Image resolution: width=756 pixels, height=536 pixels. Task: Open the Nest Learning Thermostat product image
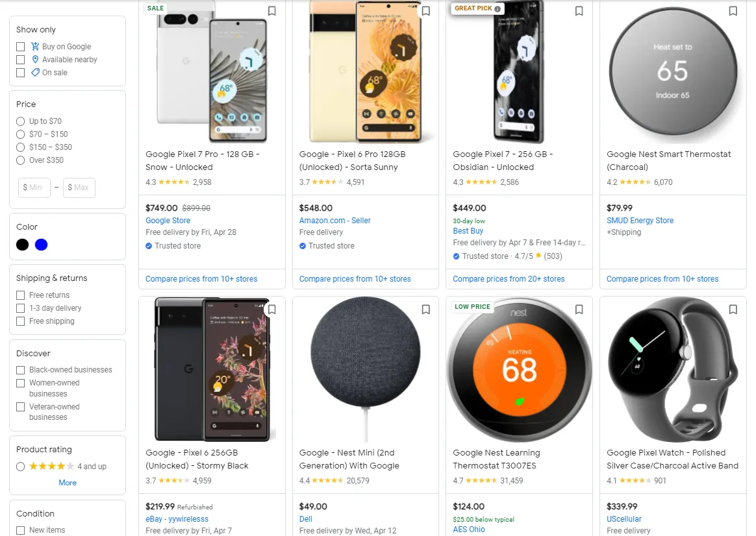point(520,369)
